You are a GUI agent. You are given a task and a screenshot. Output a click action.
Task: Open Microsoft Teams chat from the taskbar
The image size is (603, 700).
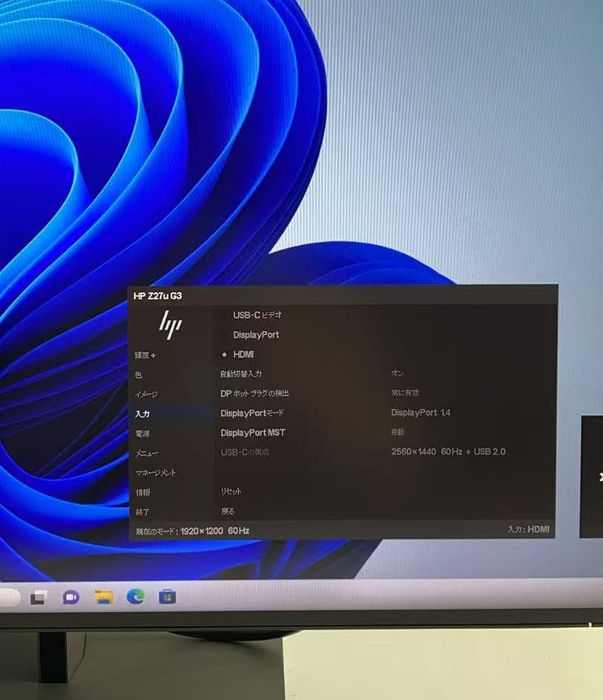[69, 597]
